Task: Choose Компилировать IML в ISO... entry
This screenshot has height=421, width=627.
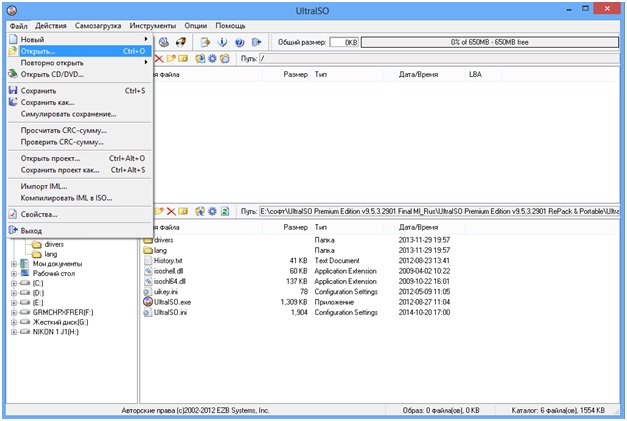Action: [x=80, y=198]
